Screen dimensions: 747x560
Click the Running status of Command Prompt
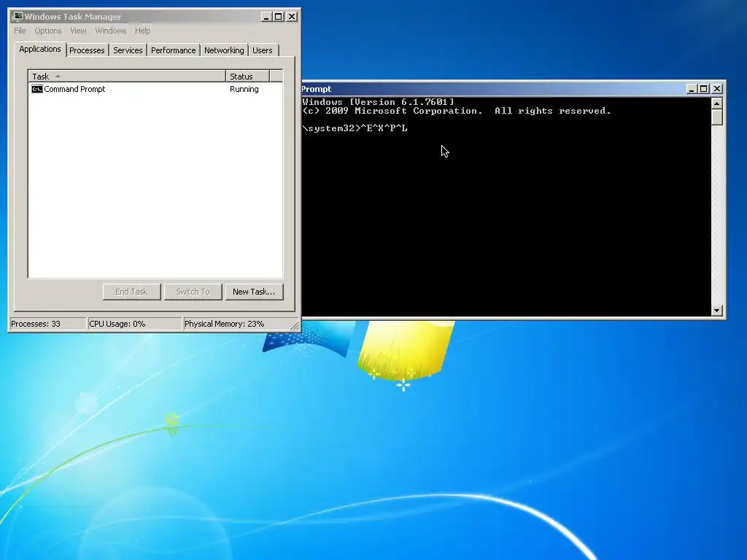pyautogui.click(x=244, y=89)
